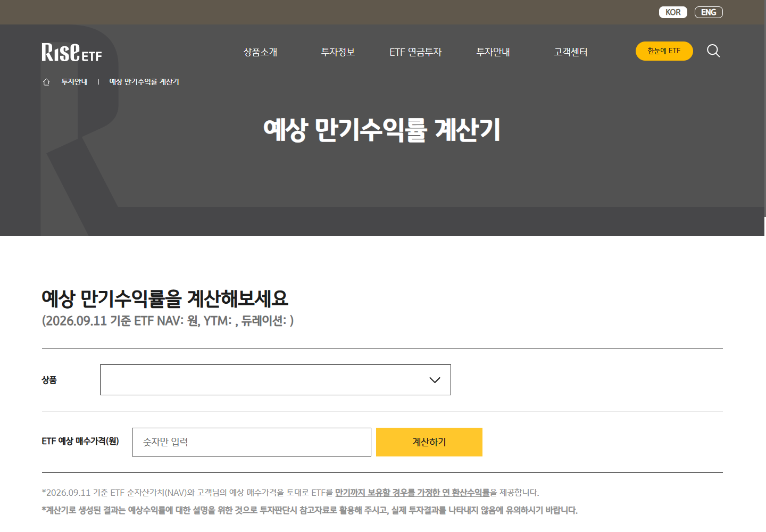Click the disclaimer starting with *계산기로 생성된 결과는
The image size is (766, 532).
click(310, 510)
